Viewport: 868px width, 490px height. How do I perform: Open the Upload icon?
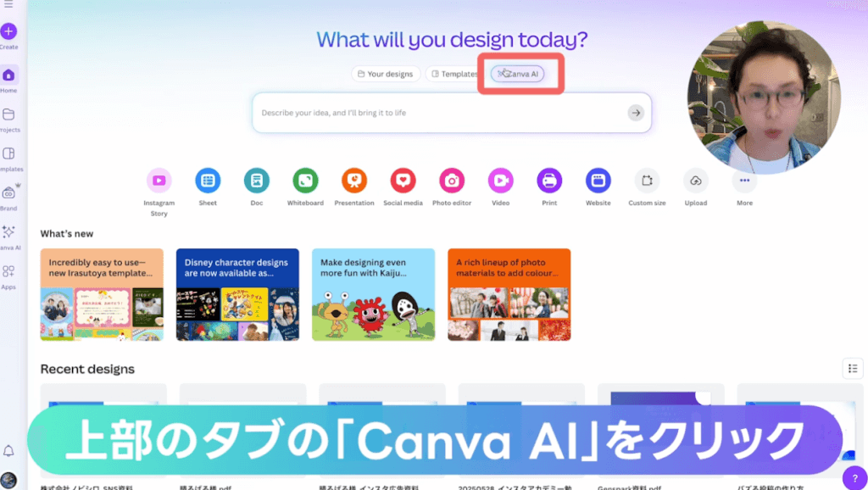(x=696, y=181)
